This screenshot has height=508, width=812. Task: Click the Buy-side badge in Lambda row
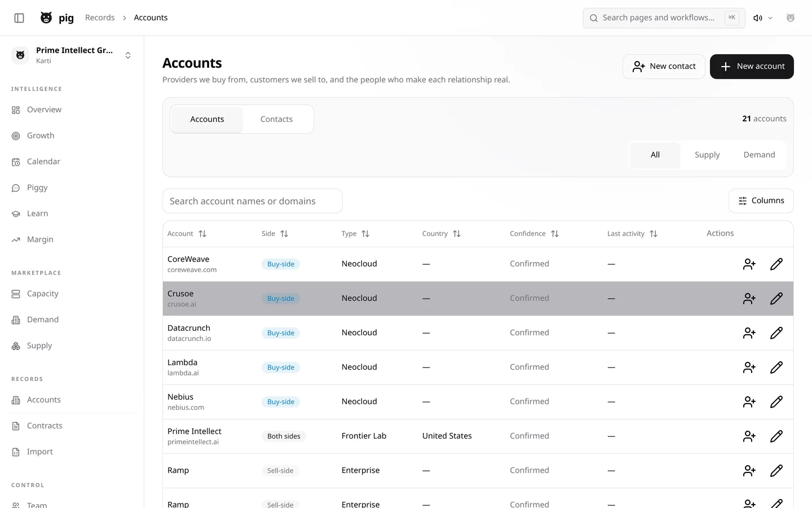click(x=281, y=367)
